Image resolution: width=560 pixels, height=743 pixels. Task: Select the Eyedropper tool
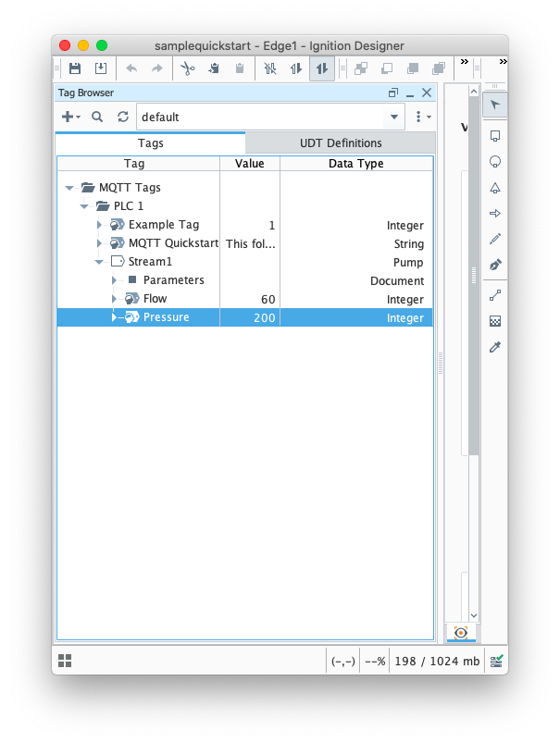495,347
